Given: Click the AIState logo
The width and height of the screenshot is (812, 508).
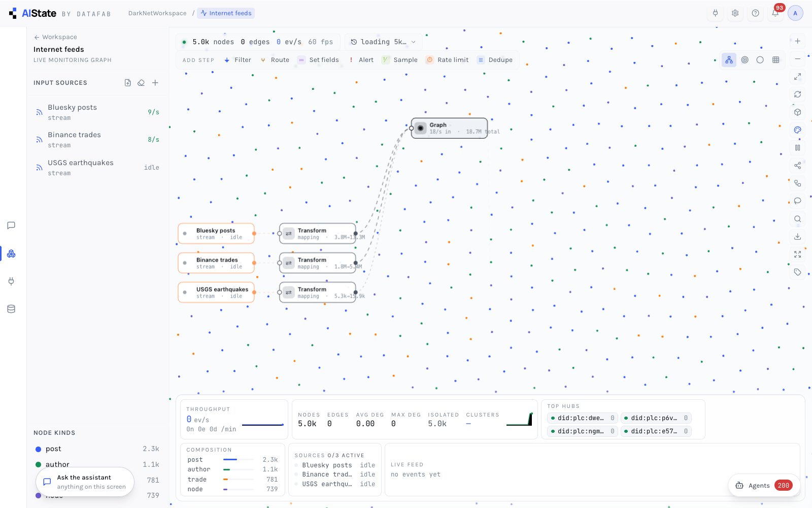Looking at the screenshot, I should click(32, 13).
